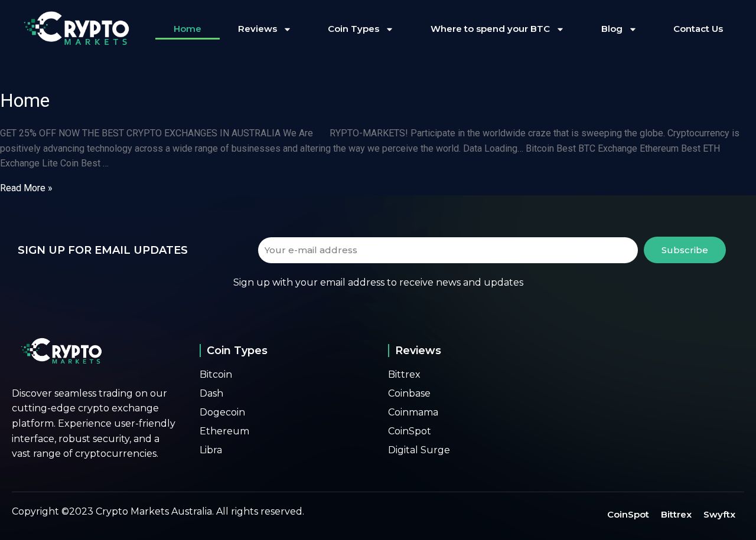Expand Where to spend your BTC arrow
756x540 pixels.
561,30
